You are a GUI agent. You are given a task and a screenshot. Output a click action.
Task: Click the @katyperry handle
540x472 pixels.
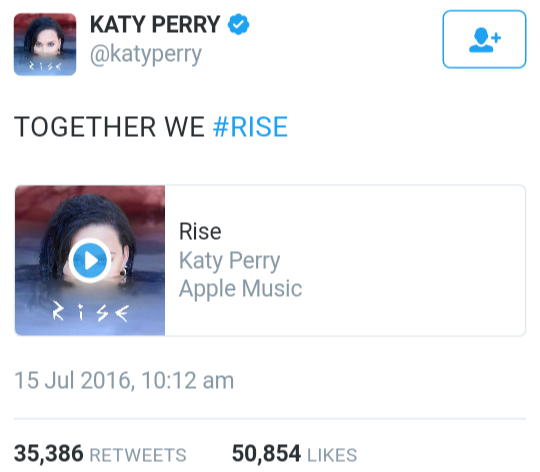point(146,54)
